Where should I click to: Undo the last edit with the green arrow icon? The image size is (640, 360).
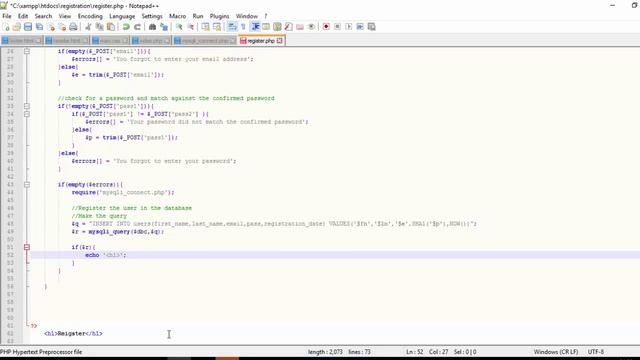(126, 27)
